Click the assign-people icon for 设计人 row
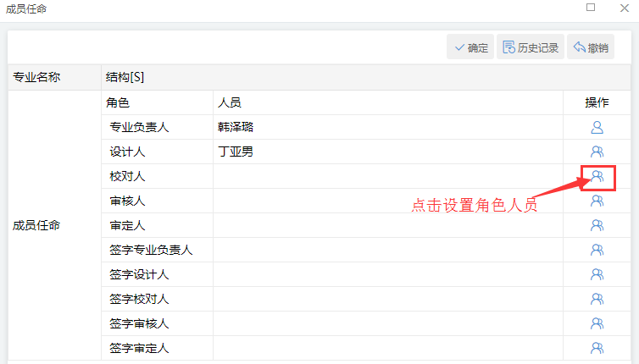This screenshot has height=364, width=639. [x=597, y=152]
